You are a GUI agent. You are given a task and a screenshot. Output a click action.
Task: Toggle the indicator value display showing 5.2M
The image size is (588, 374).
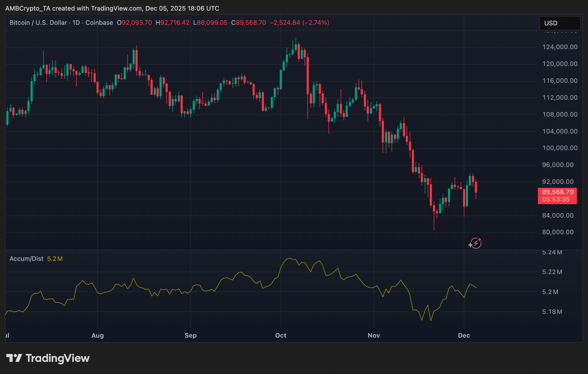coord(55,259)
